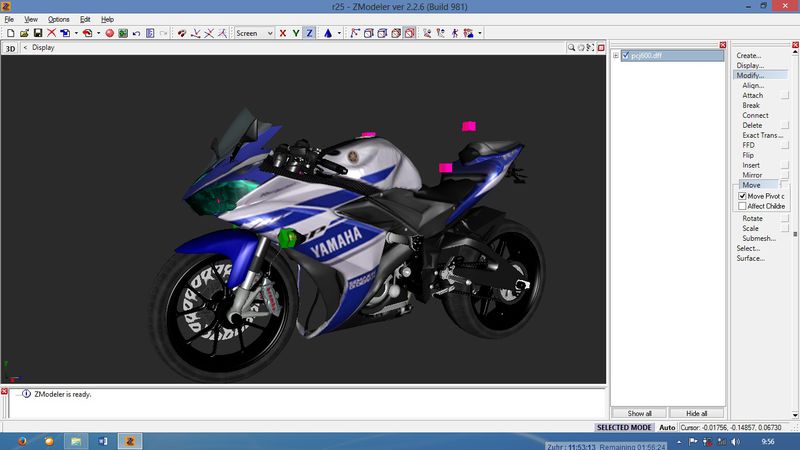Click the first selection figure icon after the level icons

click(x=427, y=33)
